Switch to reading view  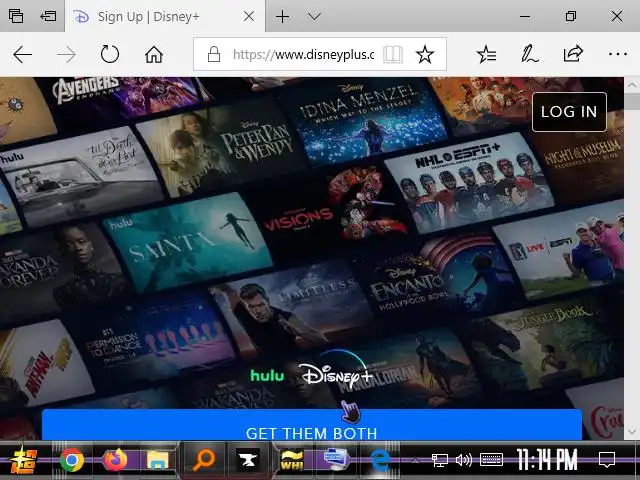(393, 54)
